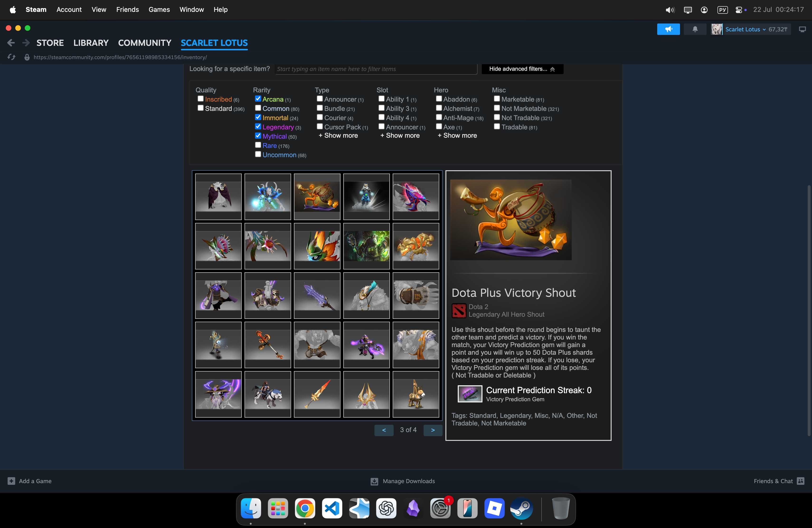This screenshot has height=528, width=812.
Task: Click the padlock icon beside the URL
Action: [27, 57]
